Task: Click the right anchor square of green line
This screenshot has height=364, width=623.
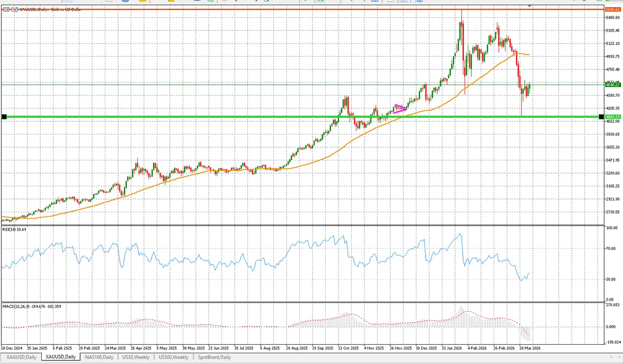Action: pyautogui.click(x=601, y=117)
